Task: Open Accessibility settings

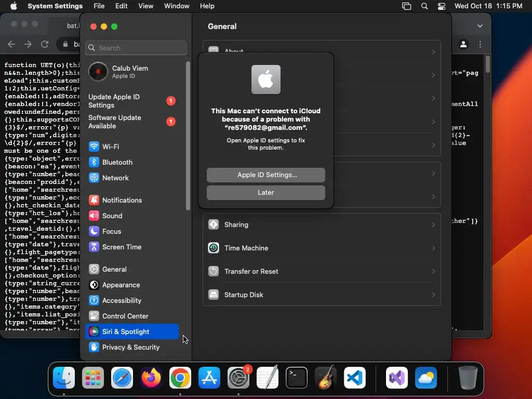Action: tap(131, 301)
